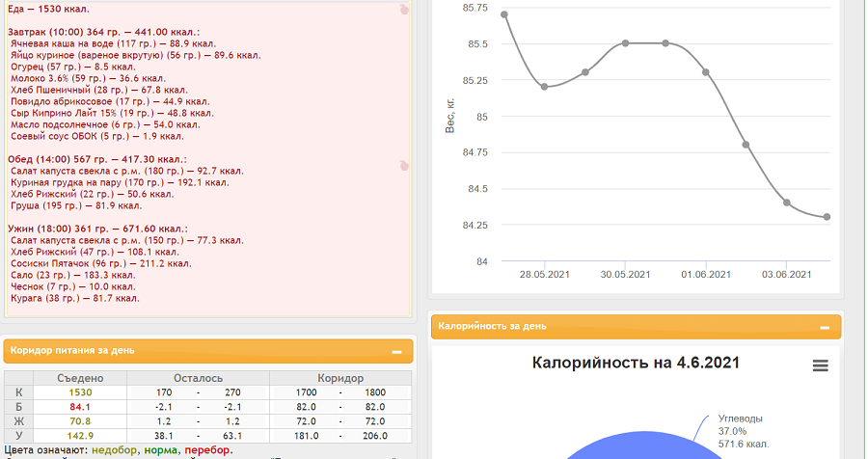This screenshot has height=459, width=868.
Task: Click the red перебор legend word
Action: 207,450
